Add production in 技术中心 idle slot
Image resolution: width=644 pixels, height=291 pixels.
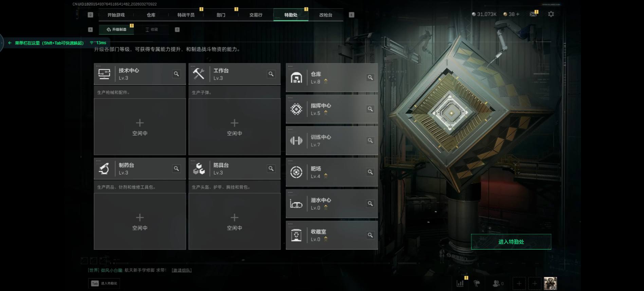pos(140,127)
